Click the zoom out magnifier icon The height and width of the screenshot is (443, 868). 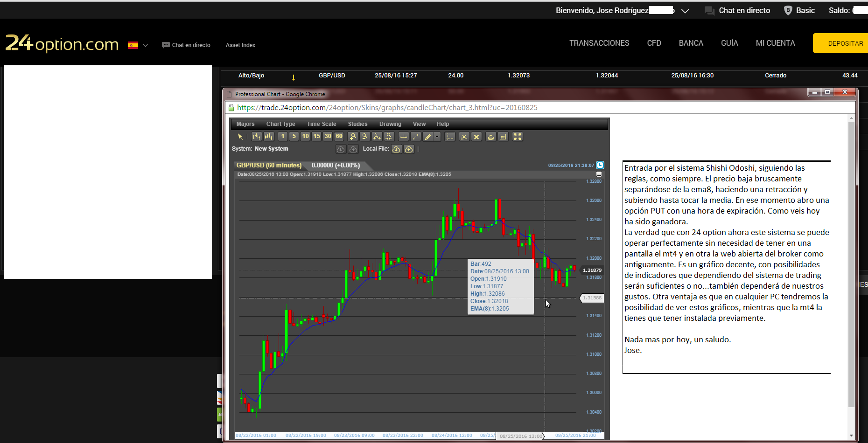pyautogui.click(x=365, y=137)
